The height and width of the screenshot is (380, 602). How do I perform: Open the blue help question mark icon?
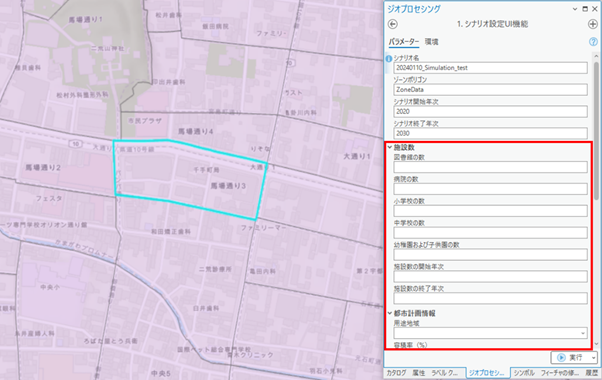click(593, 42)
